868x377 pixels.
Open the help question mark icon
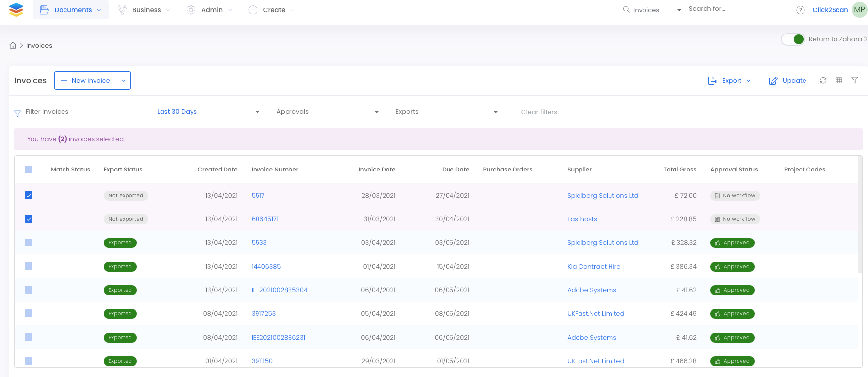[x=801, y=10]
